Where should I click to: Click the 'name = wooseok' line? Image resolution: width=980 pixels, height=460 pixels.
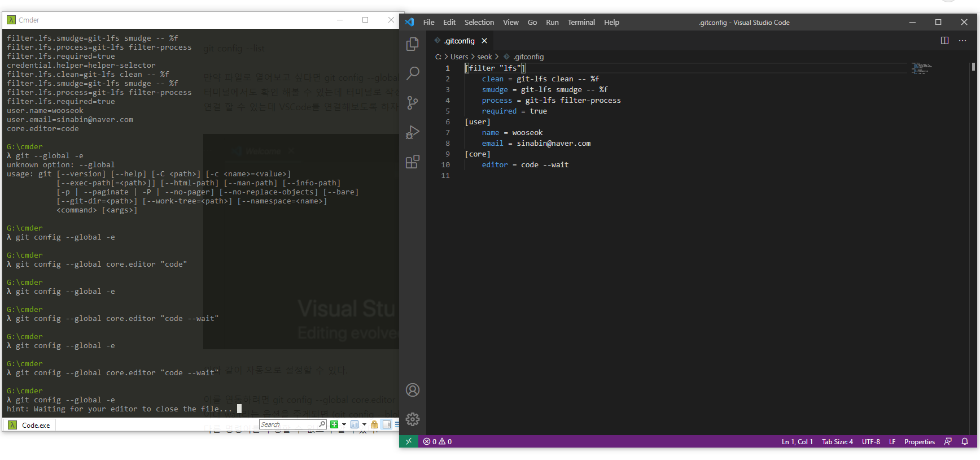(x=512, y=132)
